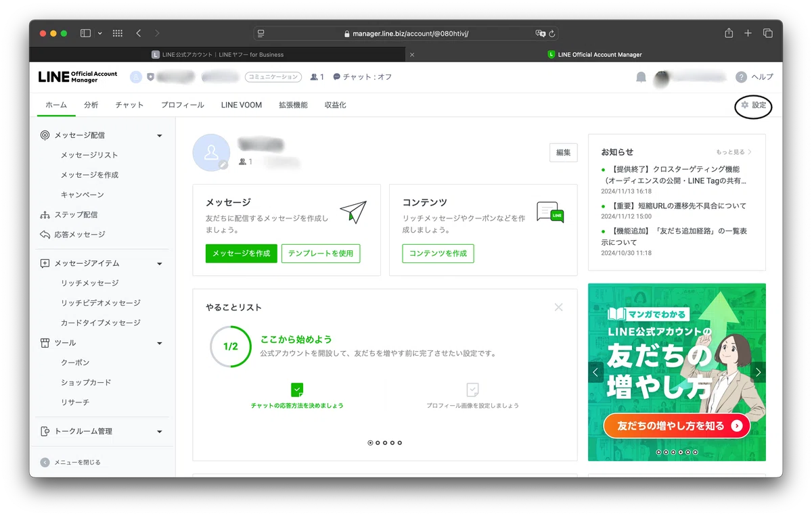Image resolution: width=812 pixels, height=516 pixels.
Task: Click チャットの応答方法を決めましょう step
Action: (297, 396)
